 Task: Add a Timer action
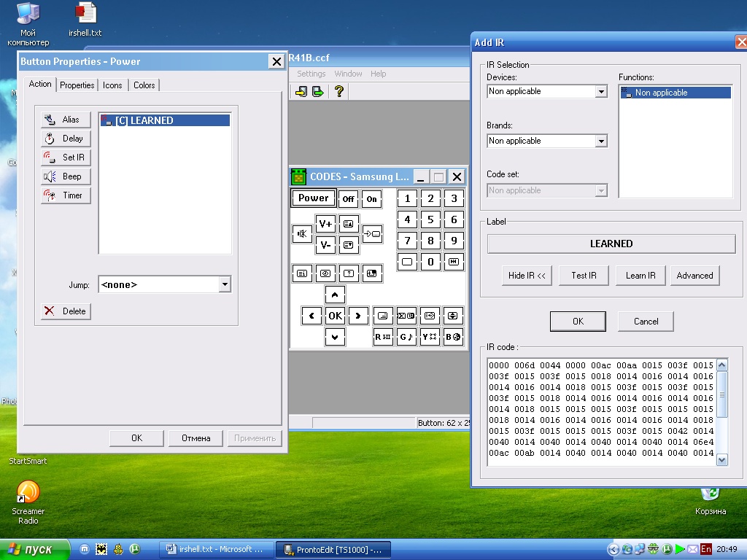tap(66, 195)
